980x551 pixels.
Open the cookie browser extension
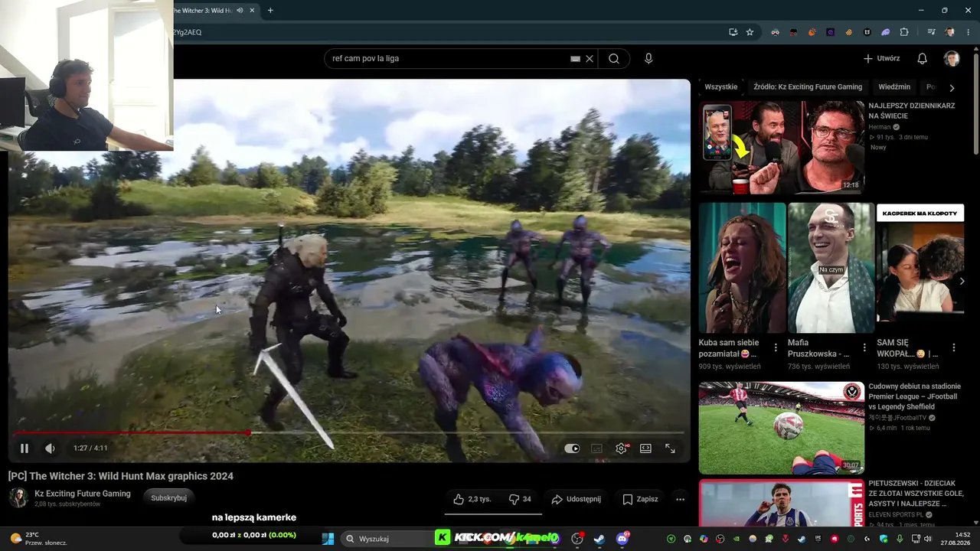[x=848, y=32]
